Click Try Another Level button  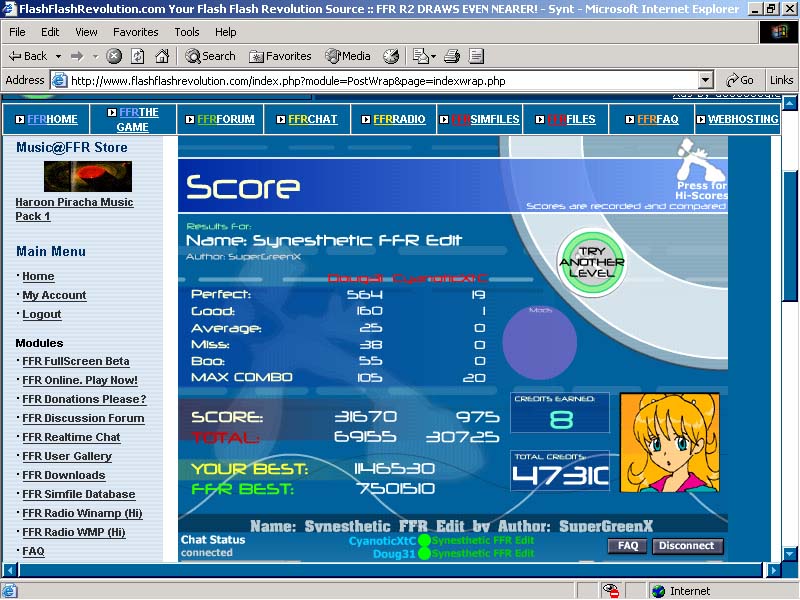[x=591, y=262]
